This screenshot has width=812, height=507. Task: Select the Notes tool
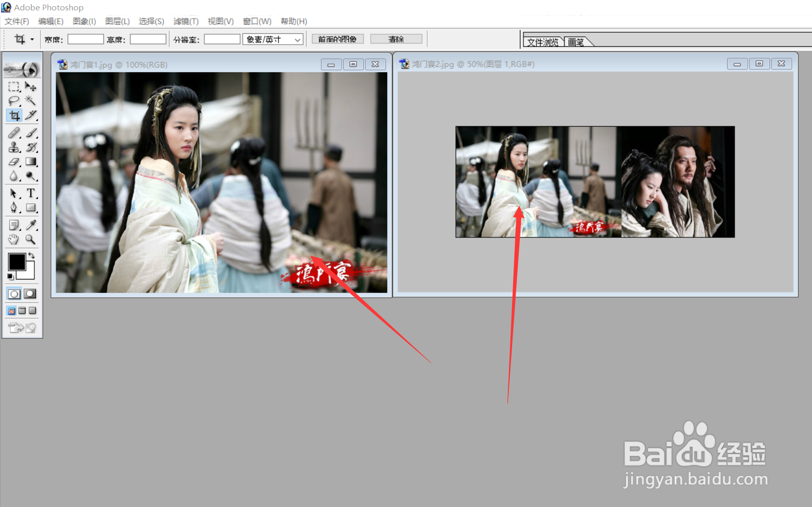tap(14, 225)
